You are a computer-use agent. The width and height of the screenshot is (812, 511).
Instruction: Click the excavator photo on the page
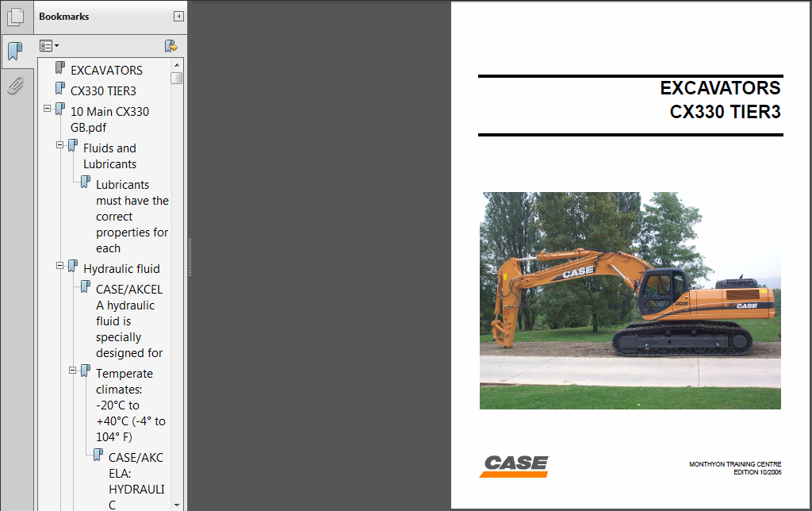(630, 301)
